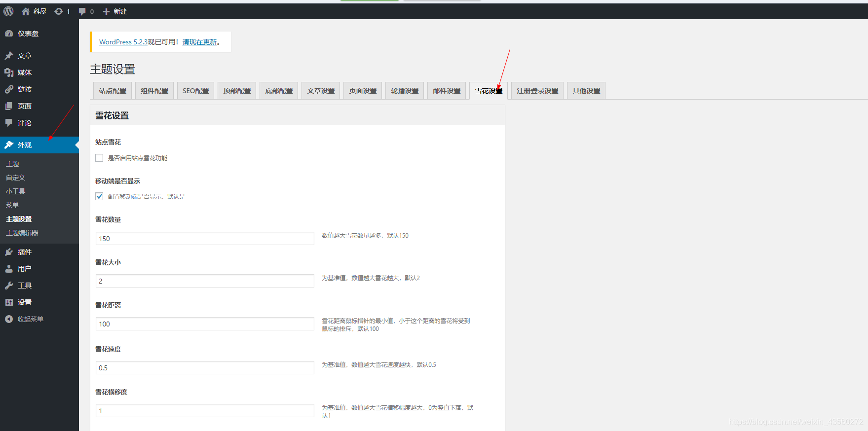Viewport: 868px width, 431px height.
Task: Click the 雪花横移度 input field
Action: (x=205, y=411)
